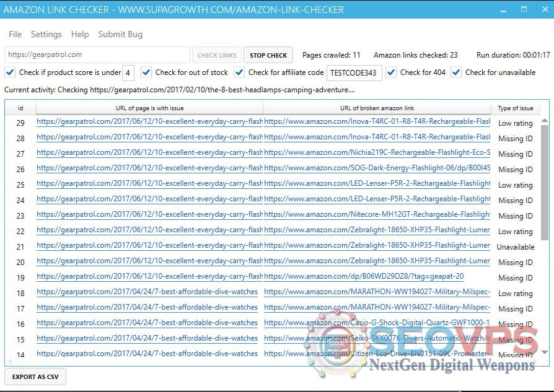Open the Zebralight amazon link in row 22
The height and width of the screenshot is (392, 554).
[x=377, y=230]
